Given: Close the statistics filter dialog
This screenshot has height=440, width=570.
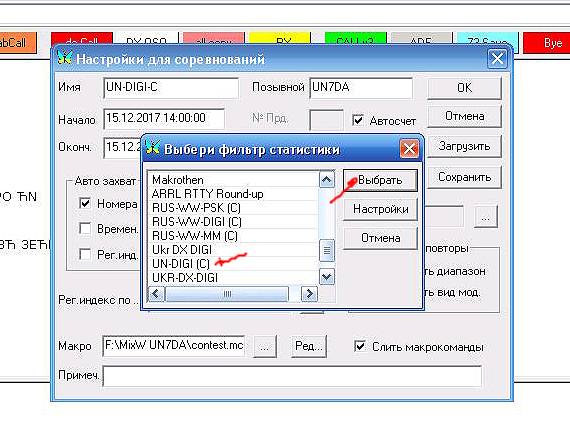Looking at the screenshot, I should click(409, 149).
